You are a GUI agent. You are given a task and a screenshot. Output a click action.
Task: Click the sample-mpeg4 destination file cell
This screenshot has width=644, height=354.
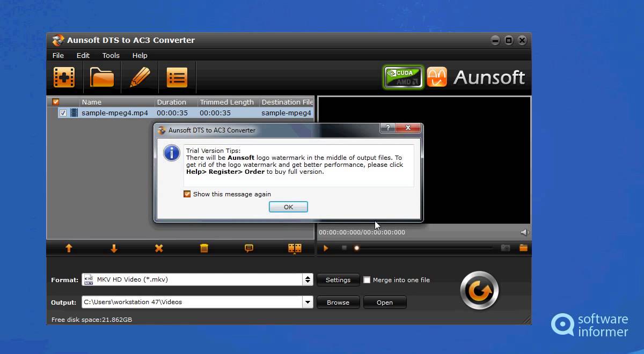(286, 113)
